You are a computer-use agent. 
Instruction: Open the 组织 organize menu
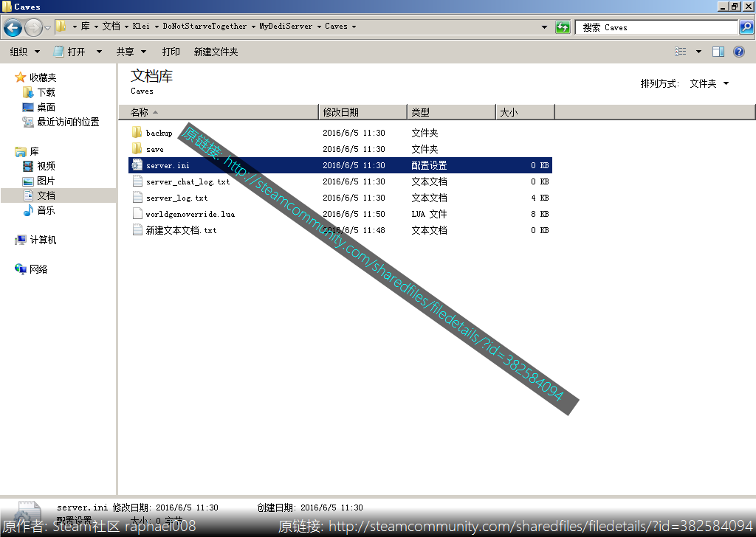tap(24, 52)
